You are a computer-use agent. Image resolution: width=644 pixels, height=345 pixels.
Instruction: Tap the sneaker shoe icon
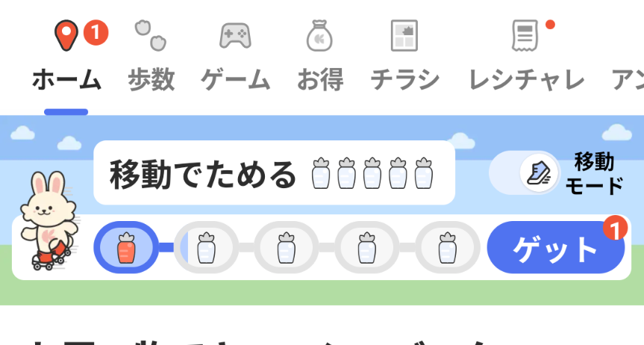[540, 173]
